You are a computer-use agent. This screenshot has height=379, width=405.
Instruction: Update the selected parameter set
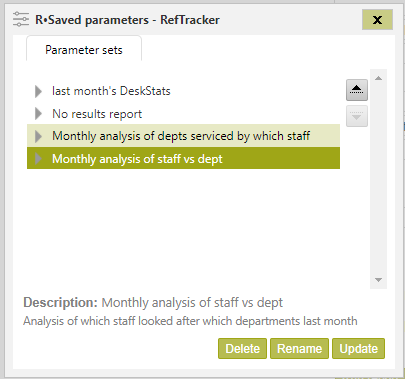coord(358,349)
